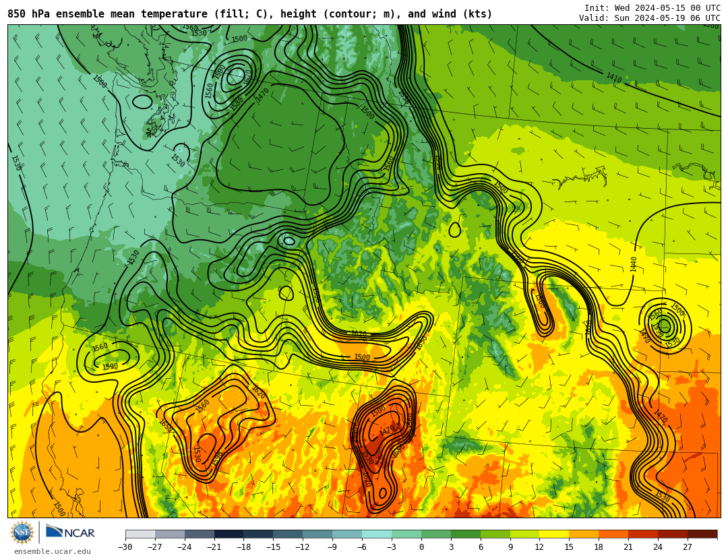This screenshot has width=728, height=560.
Task: Click the NCAR logo
Action: point(71,532)
